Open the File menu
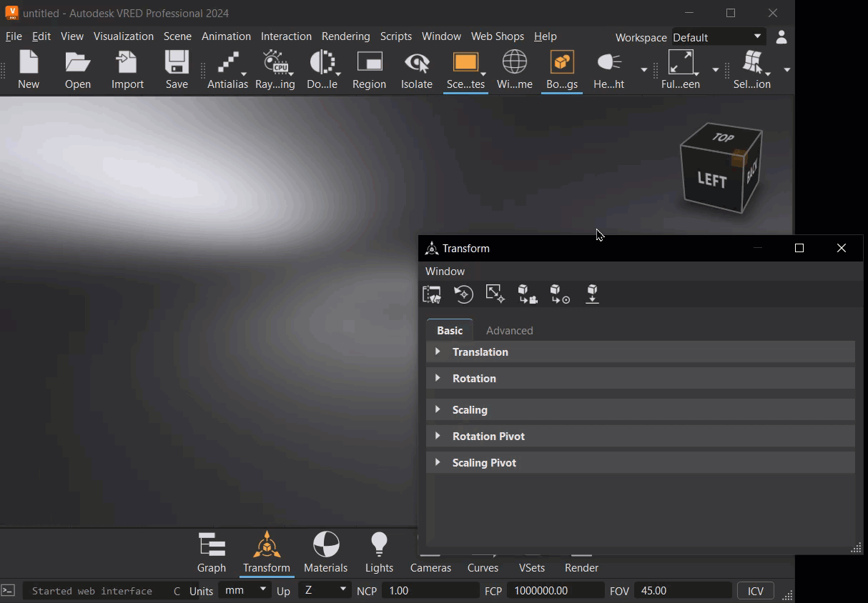 tap(14, 36)
